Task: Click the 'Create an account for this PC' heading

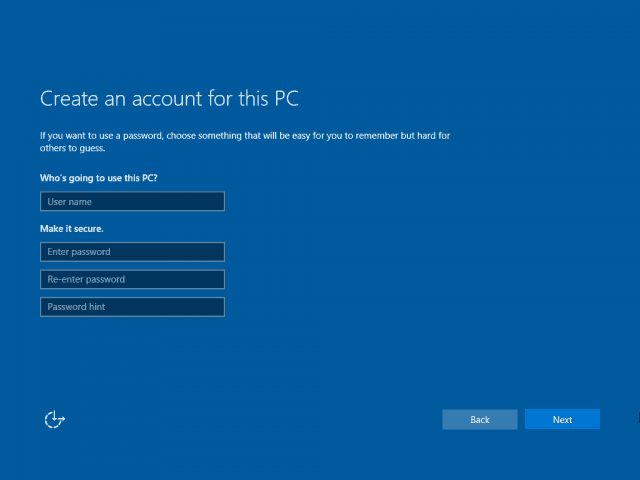Action: (169, 99)
